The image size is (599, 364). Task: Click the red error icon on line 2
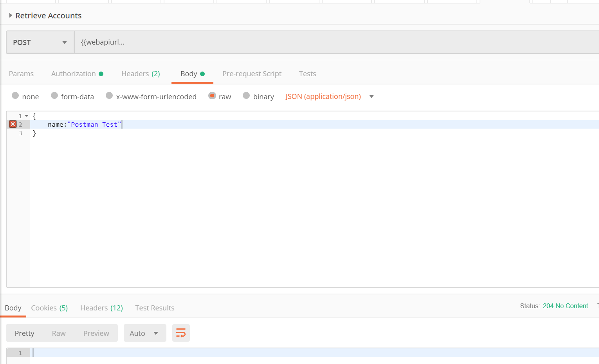(x=13, y=124)
